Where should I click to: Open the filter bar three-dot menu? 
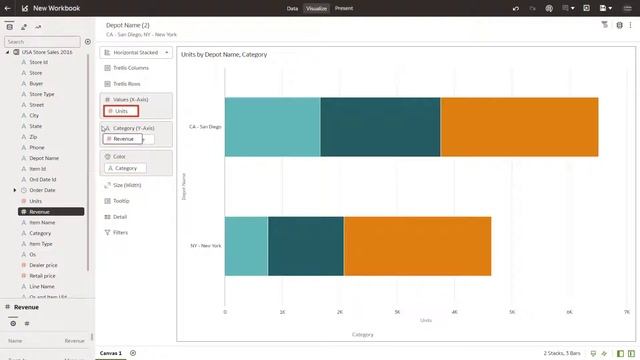point(631,25)
